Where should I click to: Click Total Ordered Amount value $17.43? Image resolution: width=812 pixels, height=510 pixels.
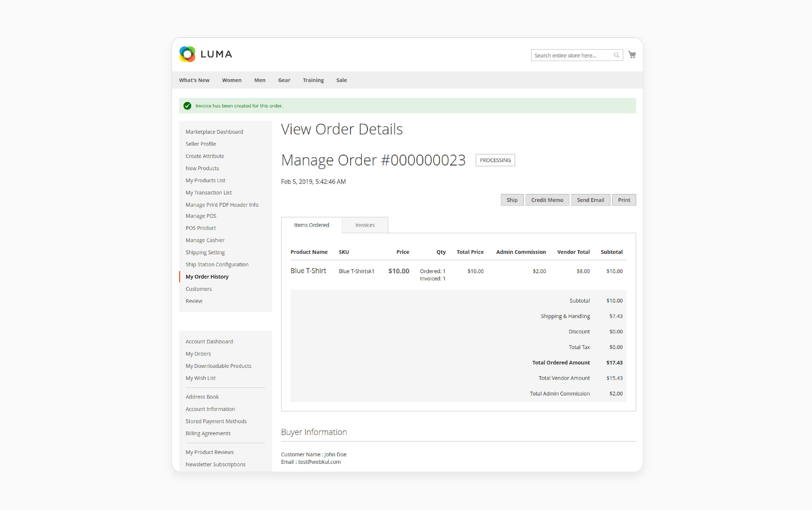(614, 363)
